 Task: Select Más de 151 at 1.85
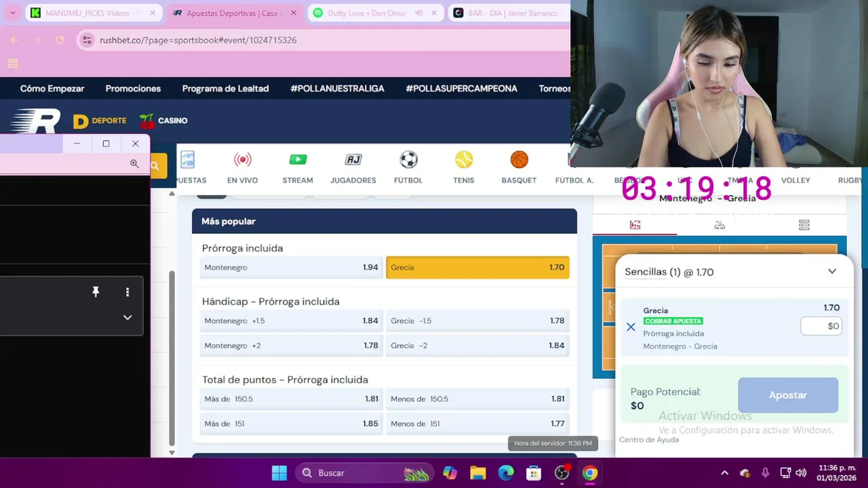pos(290,424)
